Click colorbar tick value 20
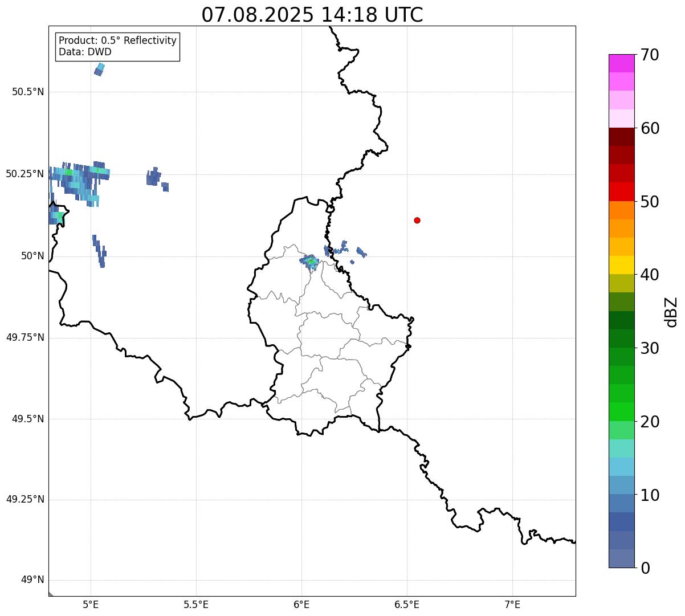 pyautogui.click(x=649, y=422)
